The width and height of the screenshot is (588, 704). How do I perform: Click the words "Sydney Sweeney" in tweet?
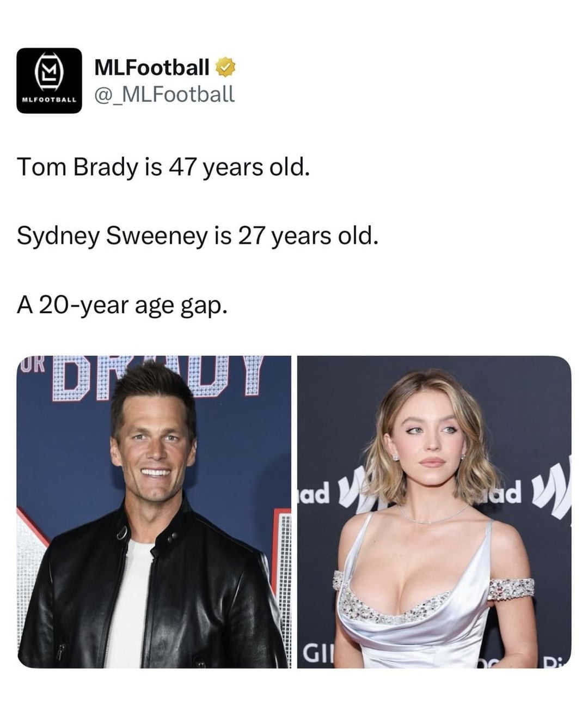(x=113, y=236)
